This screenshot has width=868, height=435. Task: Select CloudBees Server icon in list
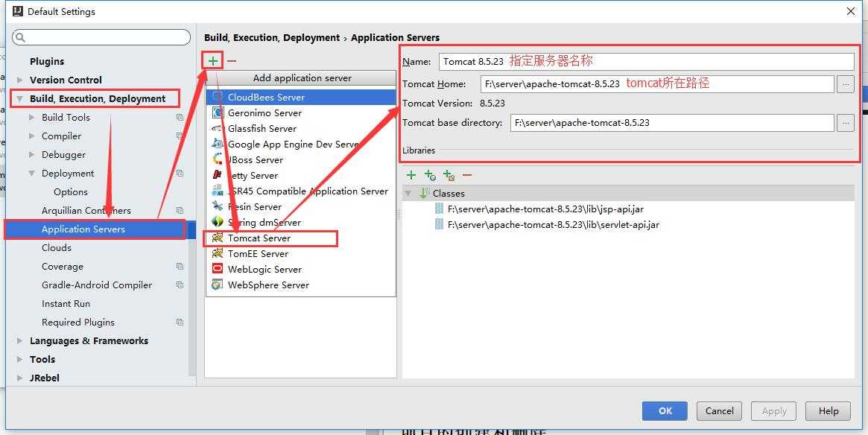click(218, 97)
